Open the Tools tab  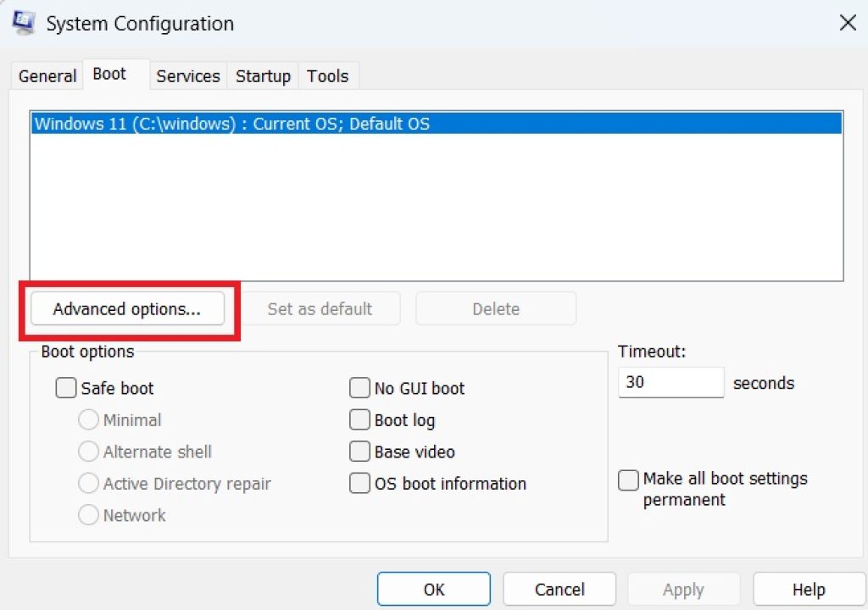[x=328, y=76]
